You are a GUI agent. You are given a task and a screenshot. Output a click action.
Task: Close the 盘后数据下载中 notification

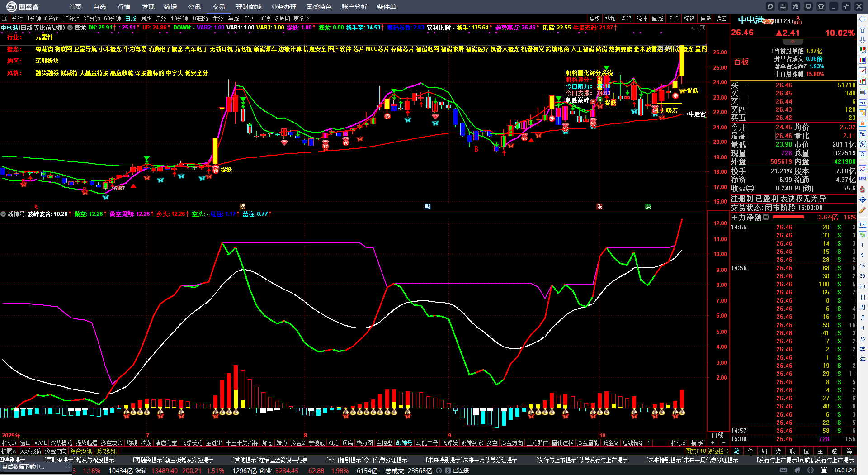tap(67, 466)
